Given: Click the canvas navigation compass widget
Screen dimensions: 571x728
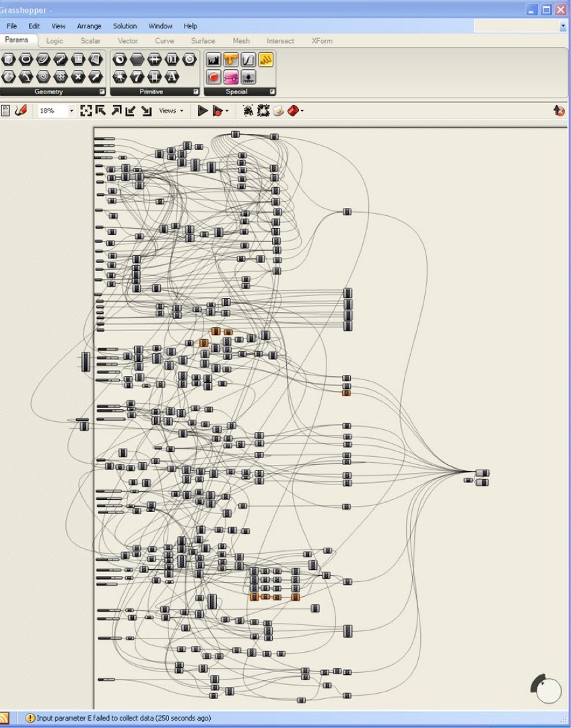Looking at the screenshot, I should 549,690.
